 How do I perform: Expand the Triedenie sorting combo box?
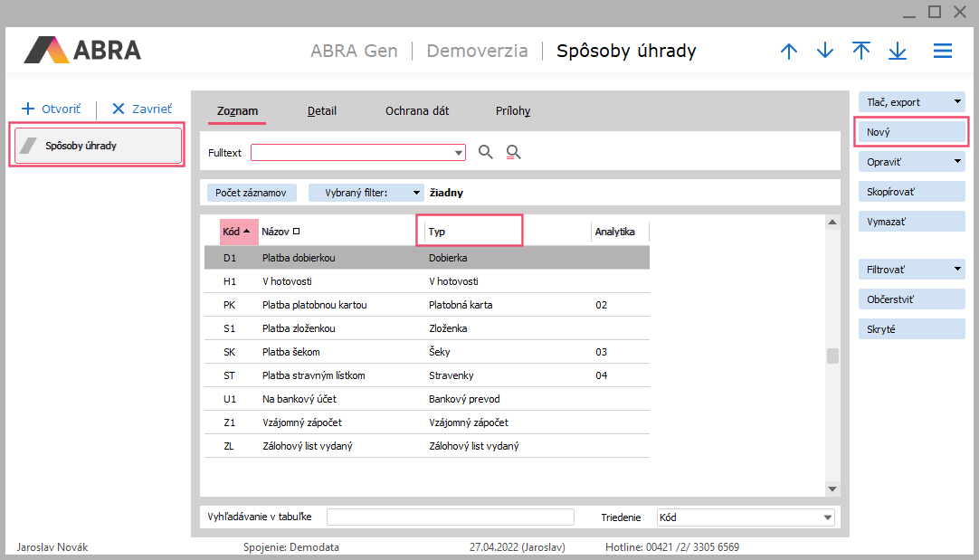[827, 517]
